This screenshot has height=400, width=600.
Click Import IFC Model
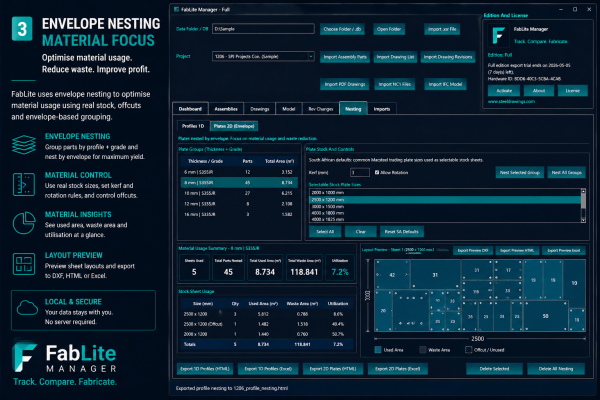[x=445, y=84]
